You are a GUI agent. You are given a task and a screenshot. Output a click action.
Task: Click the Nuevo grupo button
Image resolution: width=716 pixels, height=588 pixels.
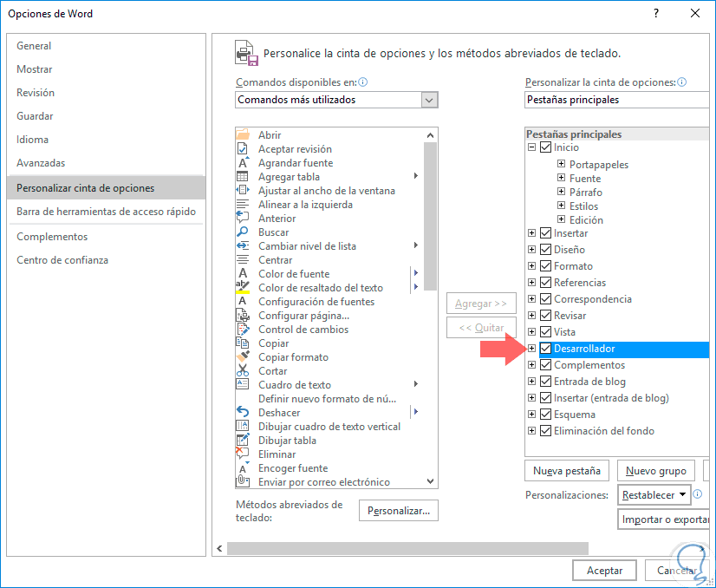pyautogui.click(x=655, y=471)
